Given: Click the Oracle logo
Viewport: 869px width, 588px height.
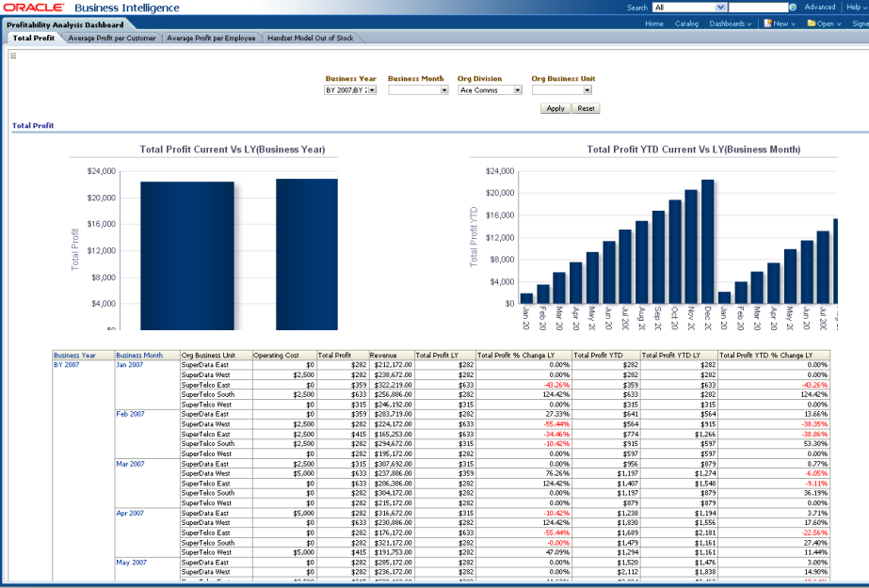Looking at the screenshot, I should point(34,8).
